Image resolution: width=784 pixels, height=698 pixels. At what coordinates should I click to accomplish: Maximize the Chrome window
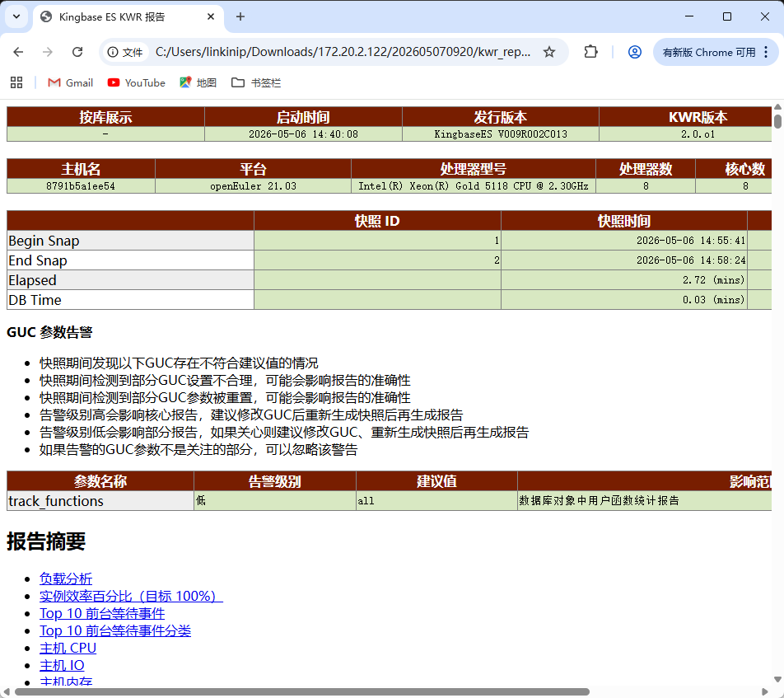[x=727, y=16]
